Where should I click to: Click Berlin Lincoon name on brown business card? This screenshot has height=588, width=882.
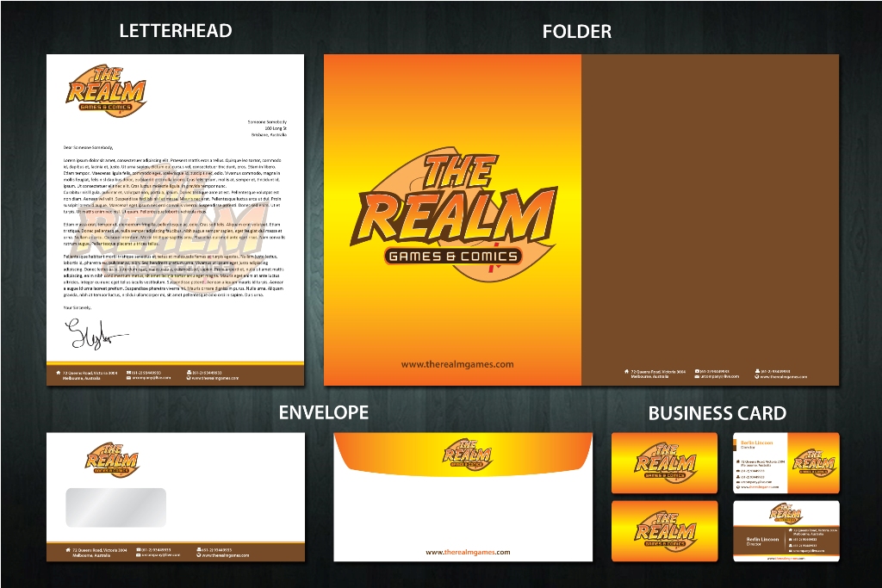point(762,539)
